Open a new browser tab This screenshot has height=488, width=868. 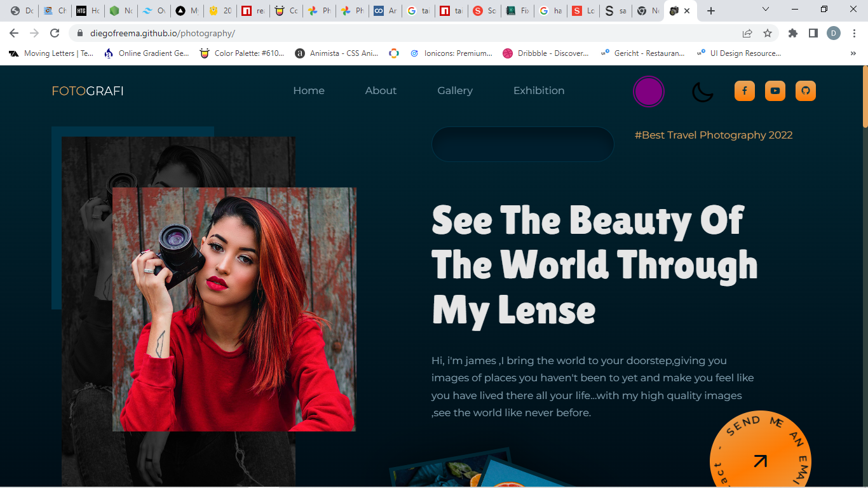coord(711,11)
